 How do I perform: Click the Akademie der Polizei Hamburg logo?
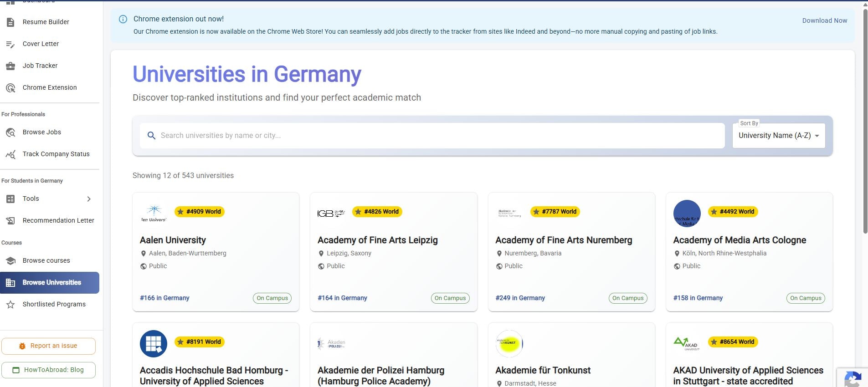(331, 343)
